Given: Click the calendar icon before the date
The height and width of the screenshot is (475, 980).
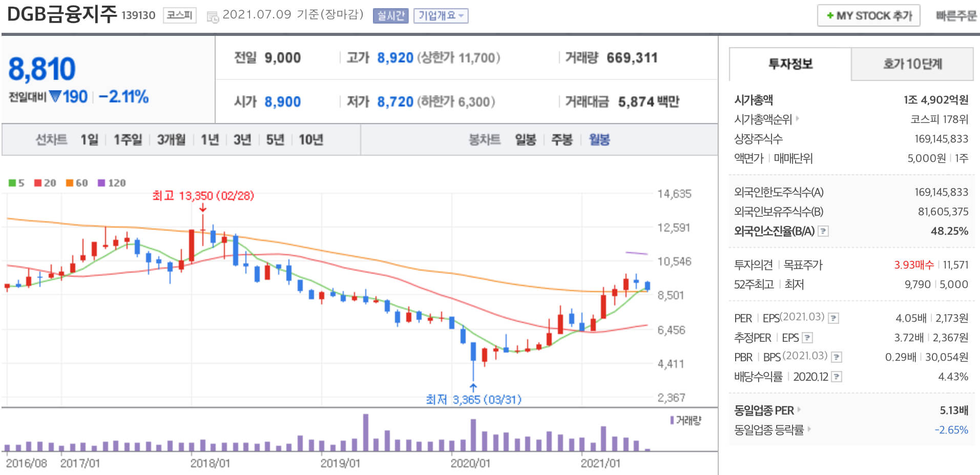Looking at the screenshot, I should 213,17.
